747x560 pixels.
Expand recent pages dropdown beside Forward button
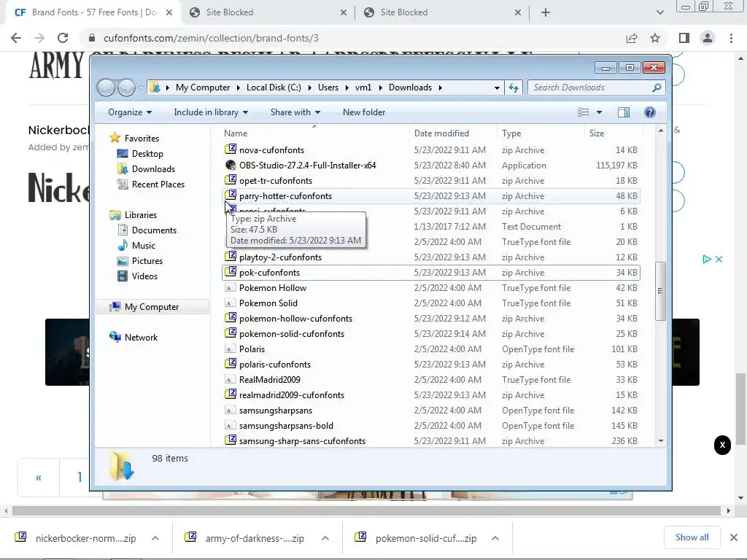coord(141,88)
